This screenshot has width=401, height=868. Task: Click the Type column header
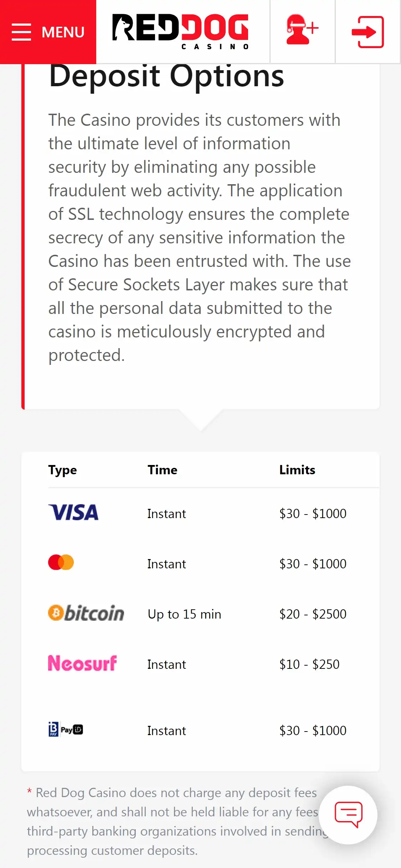[x=63, y=470]
